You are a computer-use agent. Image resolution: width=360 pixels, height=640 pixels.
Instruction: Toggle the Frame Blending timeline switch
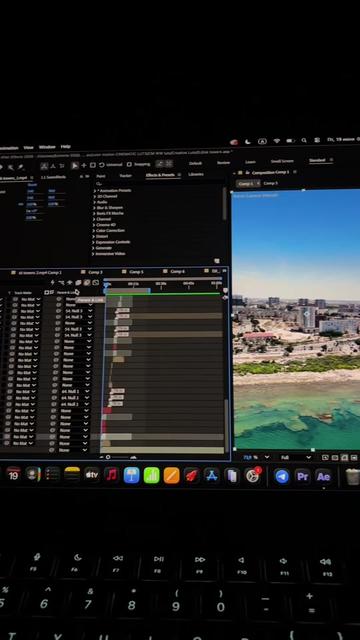tap(78, 283)
